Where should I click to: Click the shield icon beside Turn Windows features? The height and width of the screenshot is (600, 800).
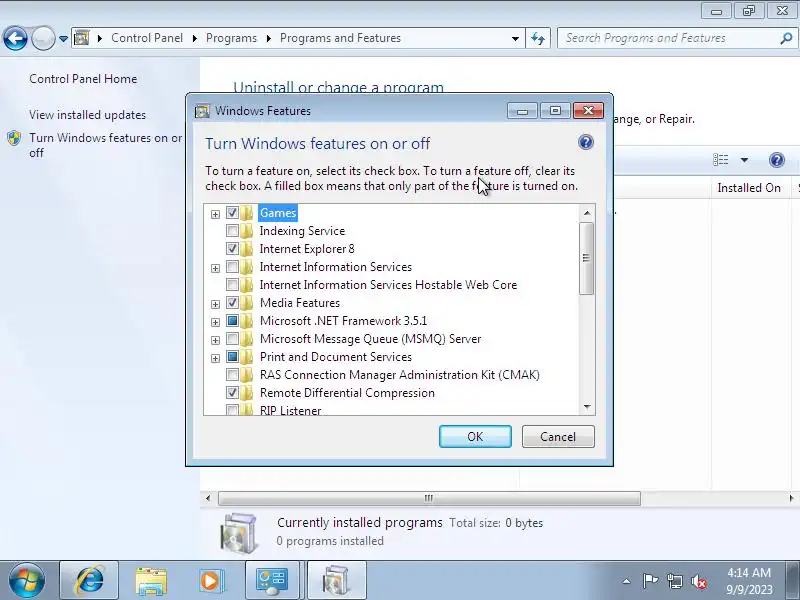pyautogui.click(x=14, y=138)
